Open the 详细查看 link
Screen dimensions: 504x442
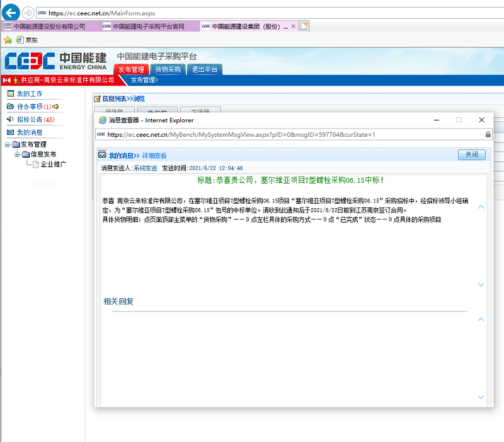(154, 154)
